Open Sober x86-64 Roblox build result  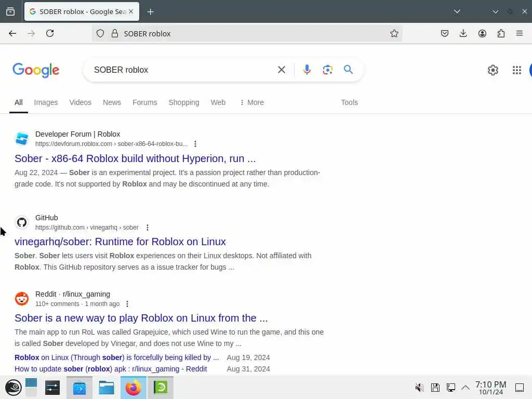coord(135,158)
